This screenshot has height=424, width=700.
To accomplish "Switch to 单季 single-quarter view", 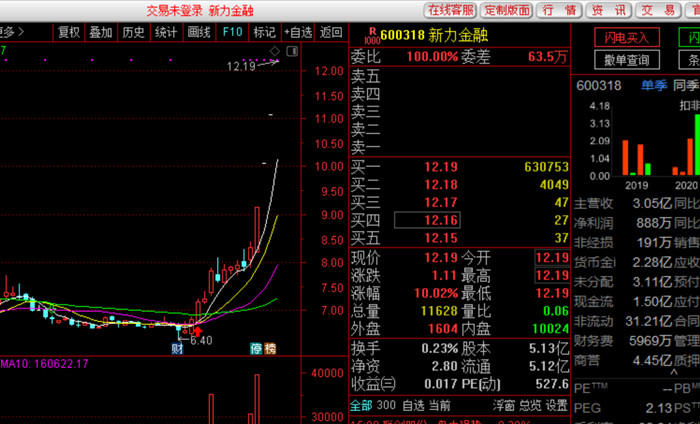I will (x=654, y=85).
